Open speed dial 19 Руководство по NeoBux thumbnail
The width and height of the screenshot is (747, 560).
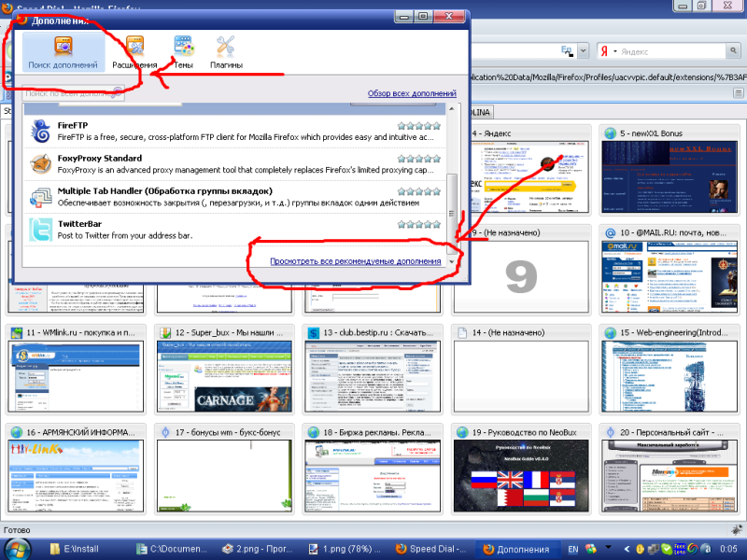[x=521, y=476]
